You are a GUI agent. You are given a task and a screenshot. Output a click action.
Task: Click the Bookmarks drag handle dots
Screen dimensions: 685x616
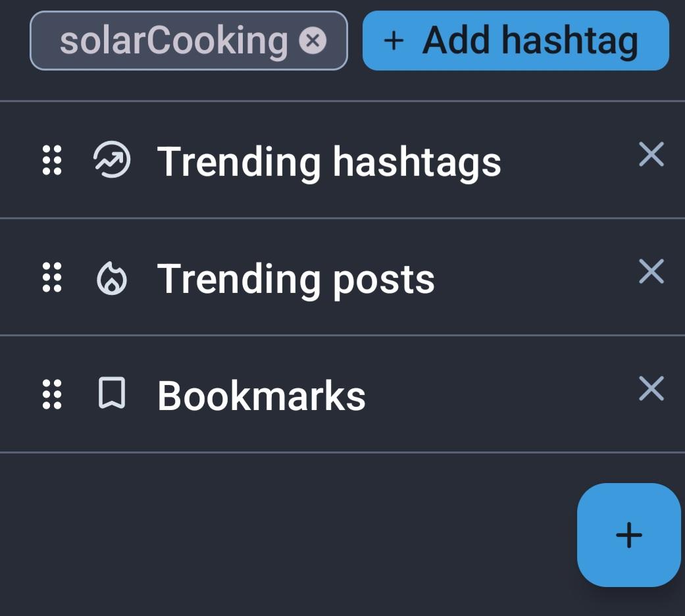52,395
